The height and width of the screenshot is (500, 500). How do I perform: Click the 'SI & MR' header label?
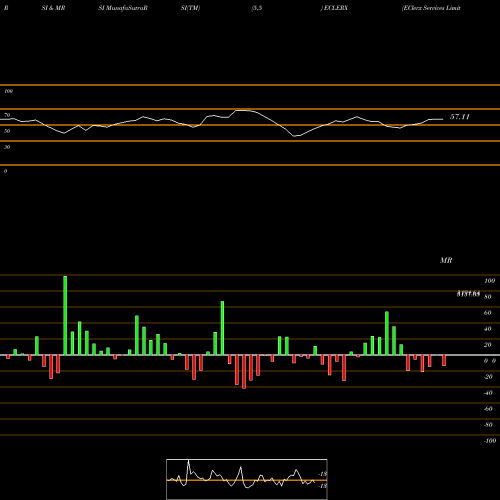click(x=53, y=8)
